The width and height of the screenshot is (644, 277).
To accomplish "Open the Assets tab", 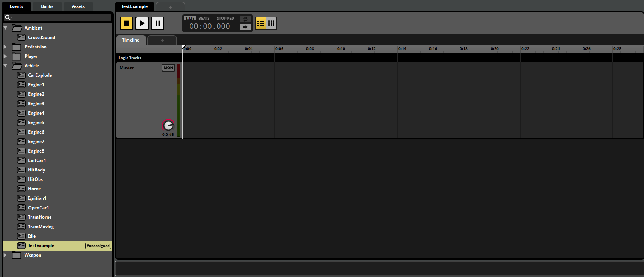I will [x=78, y=6].
